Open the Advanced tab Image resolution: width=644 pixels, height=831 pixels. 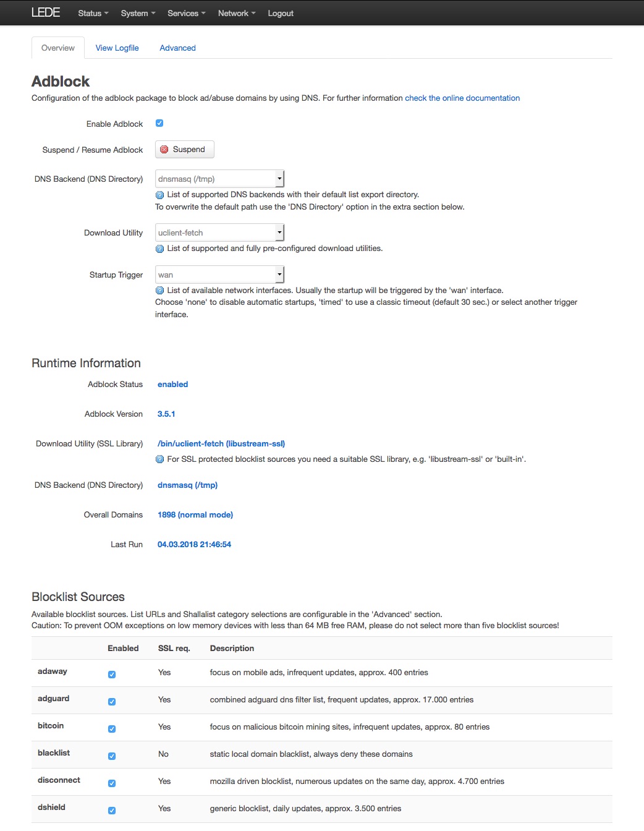click(x=177, y=48)
